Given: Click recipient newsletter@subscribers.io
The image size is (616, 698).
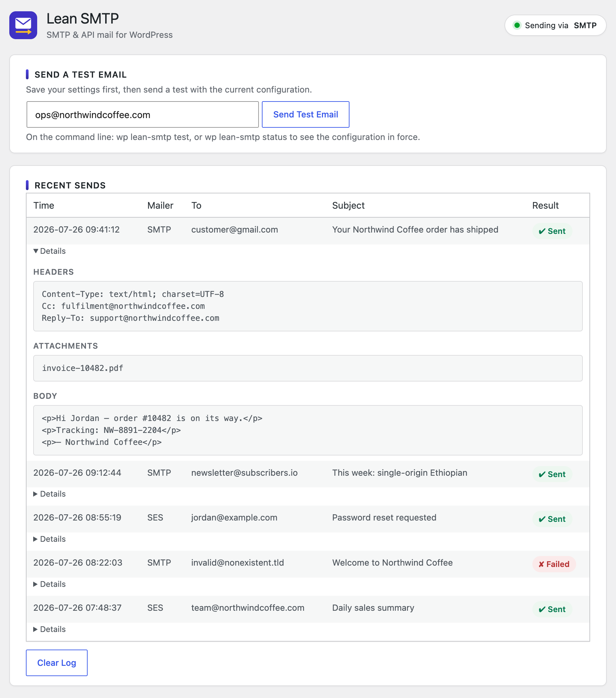Looking at the screenshot, I should [x=244, y=473].
